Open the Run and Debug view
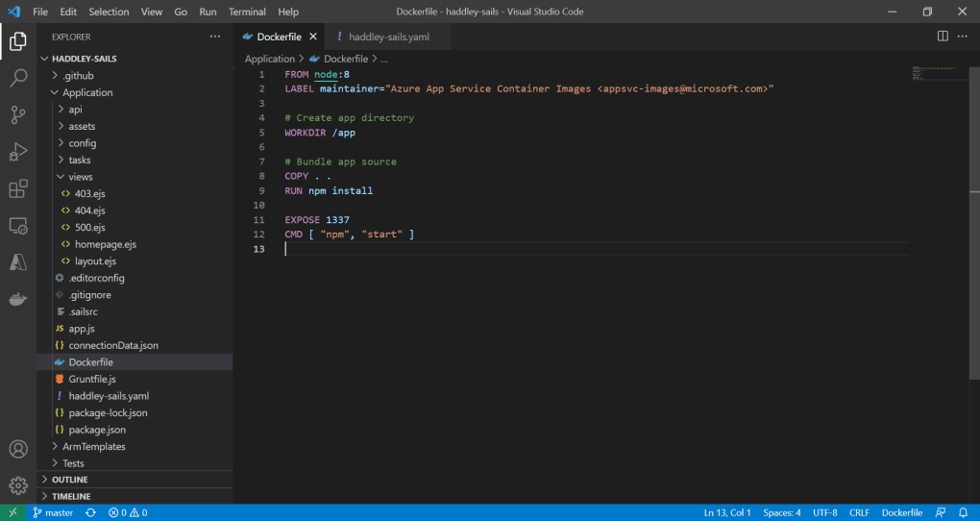The height and width of the screenshot is (521, 980). click(x=17, y=152)
